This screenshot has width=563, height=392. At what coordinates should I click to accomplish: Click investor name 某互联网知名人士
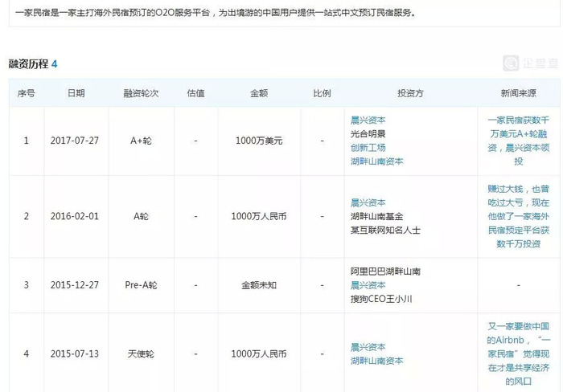click(385, 231)
